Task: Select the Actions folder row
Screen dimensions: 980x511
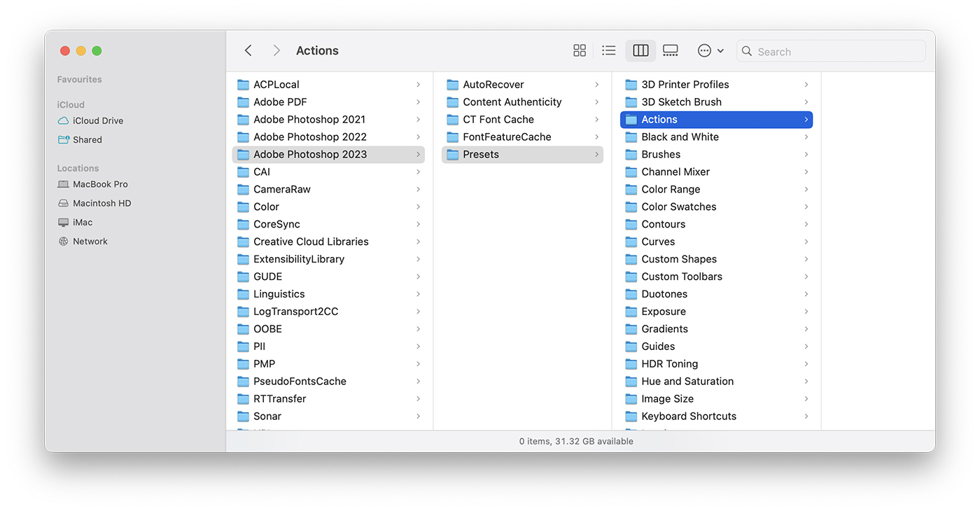Action: point(716,120)
